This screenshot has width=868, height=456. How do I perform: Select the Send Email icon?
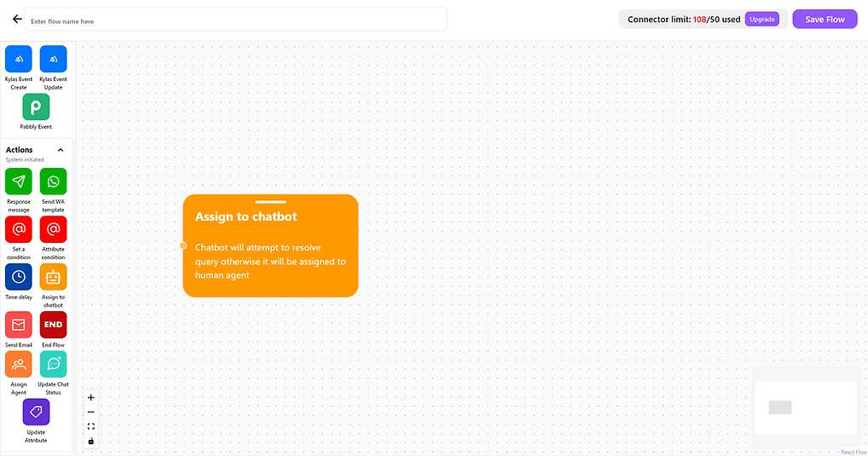coord(18,325)
